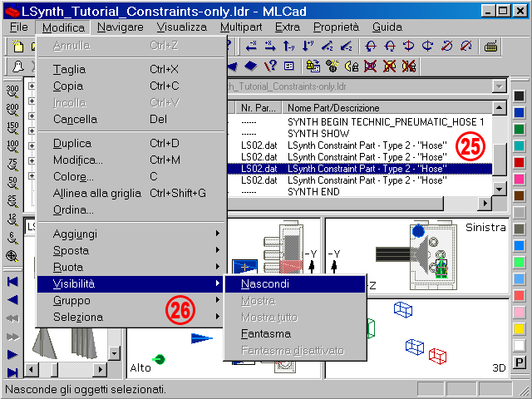This screenshot has width=532, height=399.
Task: Move the part along -x with the arrow icon
Action: click(251, 47)
